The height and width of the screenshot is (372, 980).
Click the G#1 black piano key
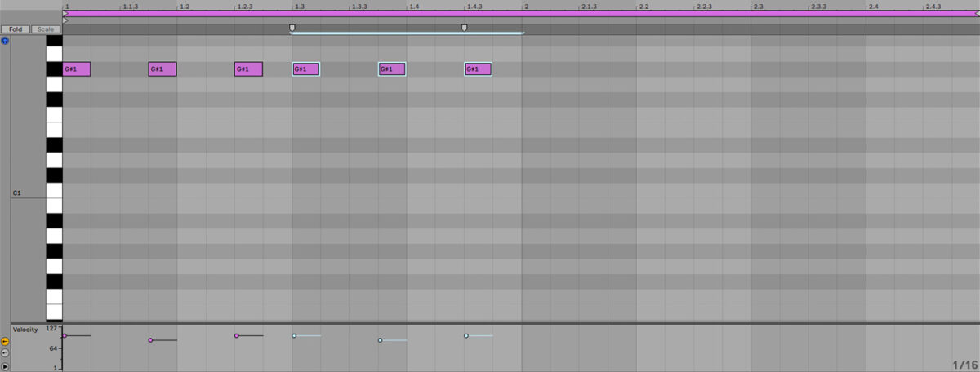tap(54, 69)
